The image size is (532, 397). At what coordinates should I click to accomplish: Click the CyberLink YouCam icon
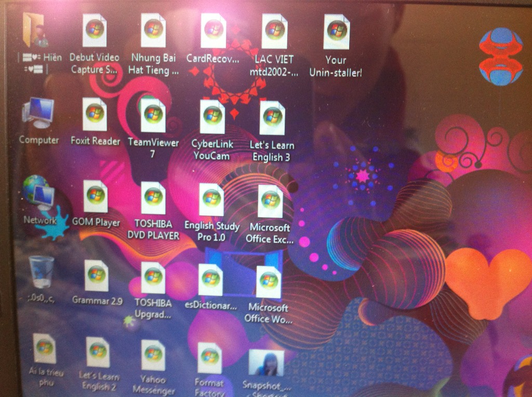[x=212, y=116]
